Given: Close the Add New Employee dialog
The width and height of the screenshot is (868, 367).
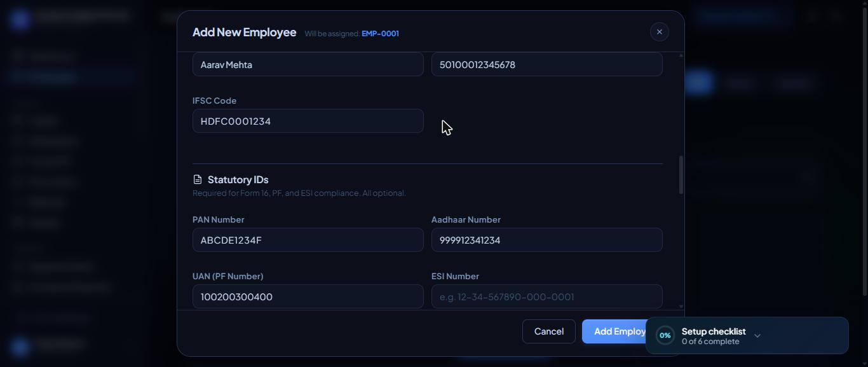Looking at the screenshot, I should (x=659, y=32).
